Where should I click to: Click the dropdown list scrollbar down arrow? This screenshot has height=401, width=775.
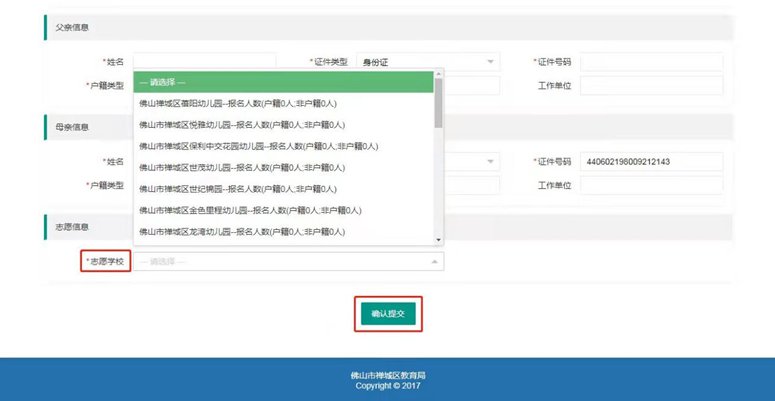coord(438,239)
